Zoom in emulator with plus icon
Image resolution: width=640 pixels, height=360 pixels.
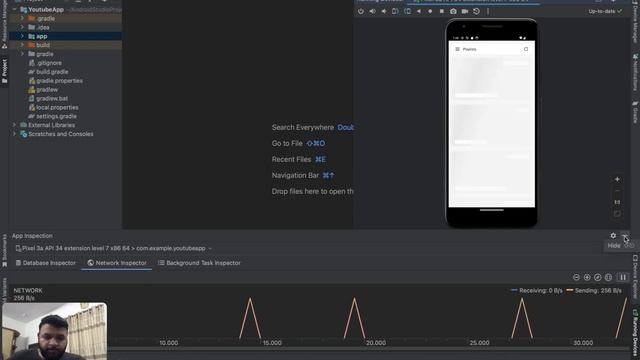(x=617, y=179)
